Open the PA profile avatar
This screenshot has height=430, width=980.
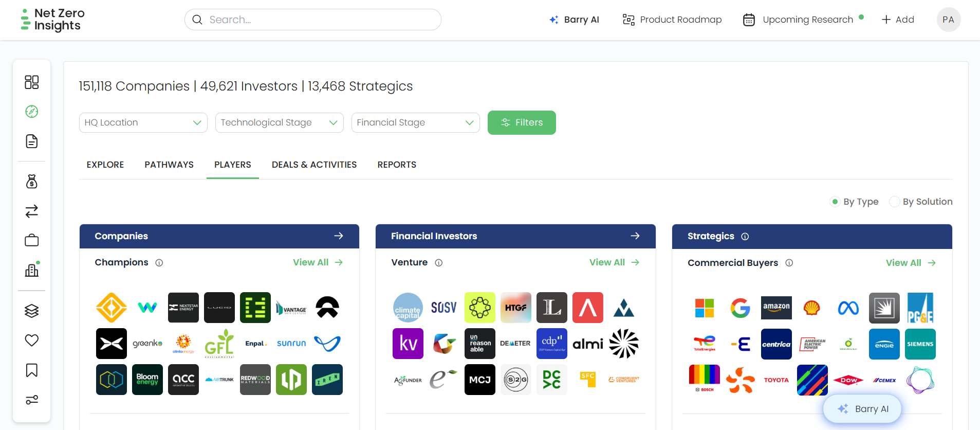[949, 20]
